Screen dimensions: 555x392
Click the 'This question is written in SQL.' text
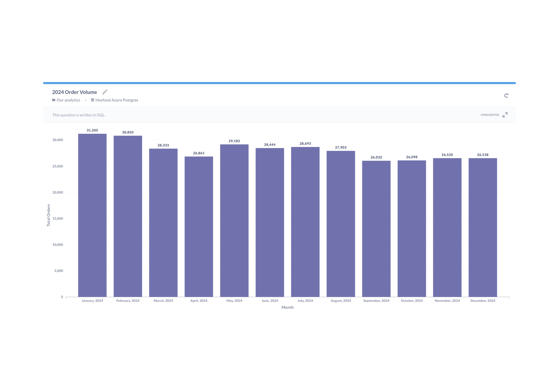tap(79, 115)
